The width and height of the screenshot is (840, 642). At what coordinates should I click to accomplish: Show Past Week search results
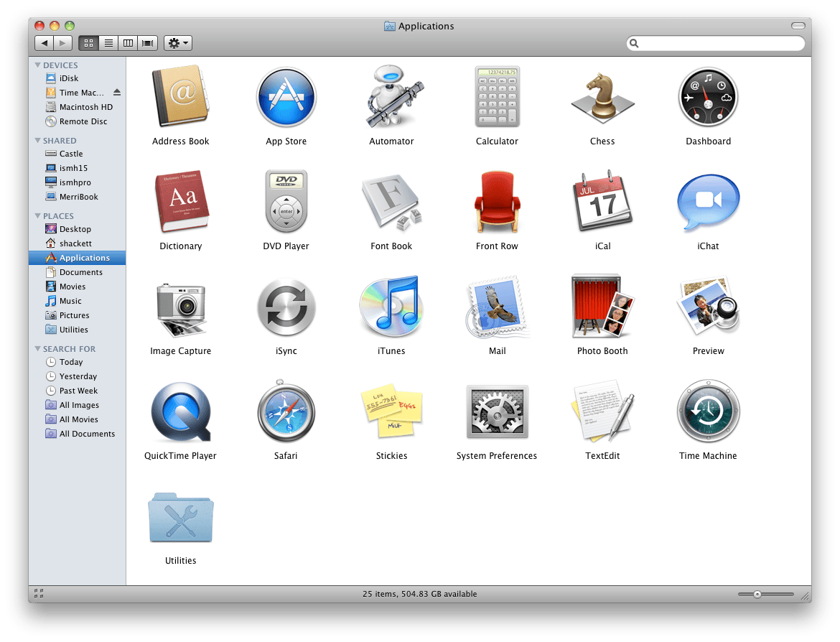(x=77, y=391)
